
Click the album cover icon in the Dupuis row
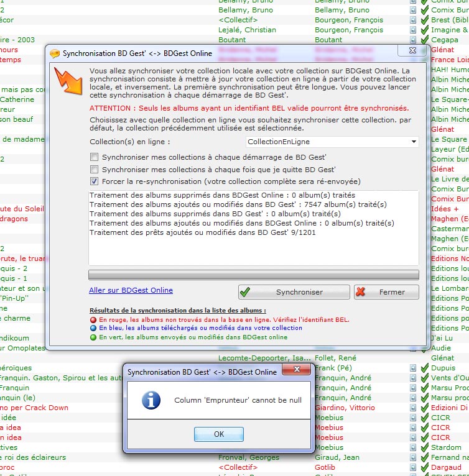coord(413,368)
